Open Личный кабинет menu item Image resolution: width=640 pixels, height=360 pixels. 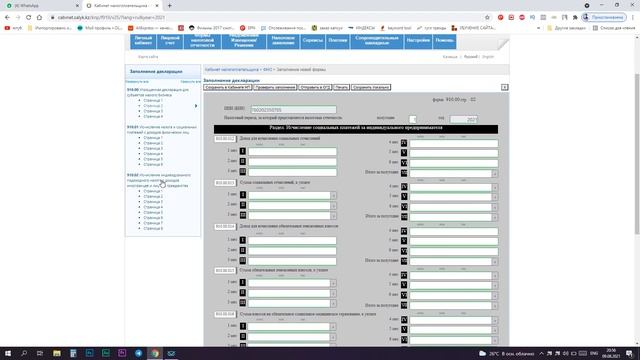pyautogui.click(x=143, y=41)
